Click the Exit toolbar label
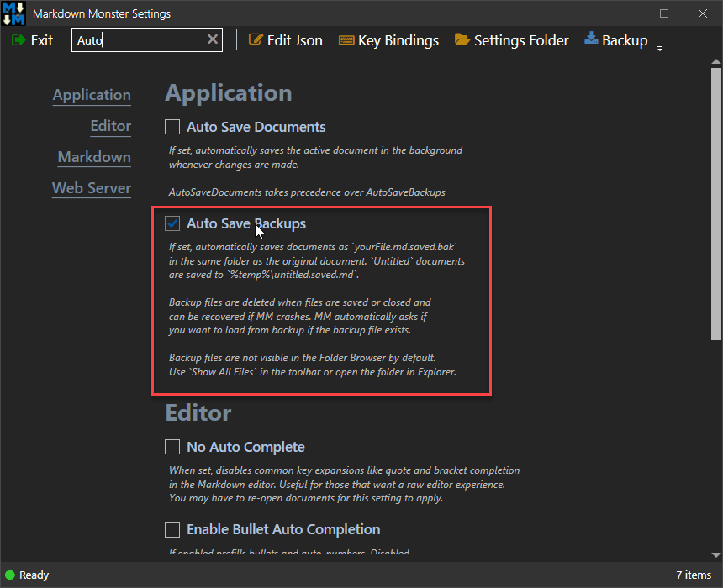This screenshot has height=588, width=723. 42,40
